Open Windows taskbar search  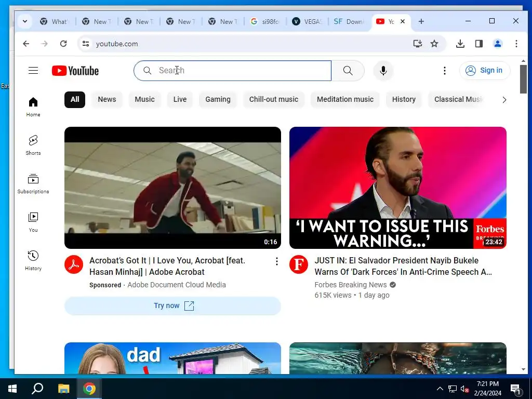[x=37, y=389]
